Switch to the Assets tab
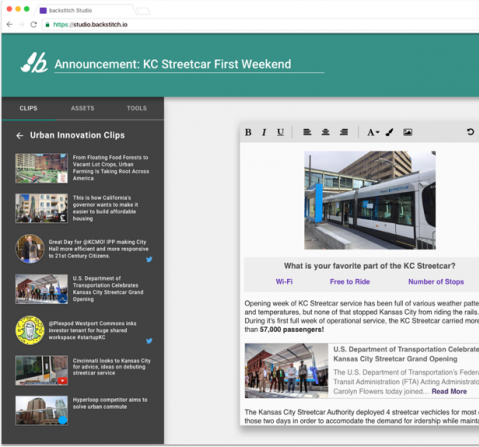The image size is (479, 447). 82,108
